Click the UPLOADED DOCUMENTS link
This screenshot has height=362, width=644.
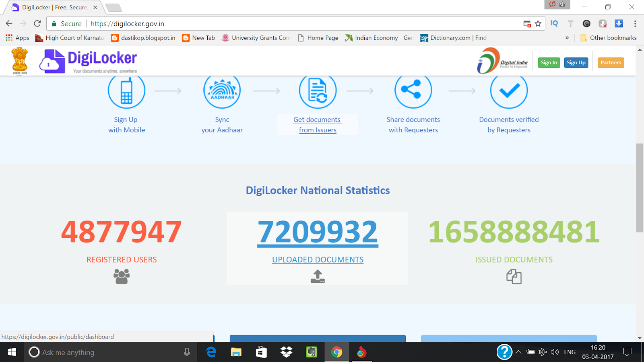[x=318, y=260]
